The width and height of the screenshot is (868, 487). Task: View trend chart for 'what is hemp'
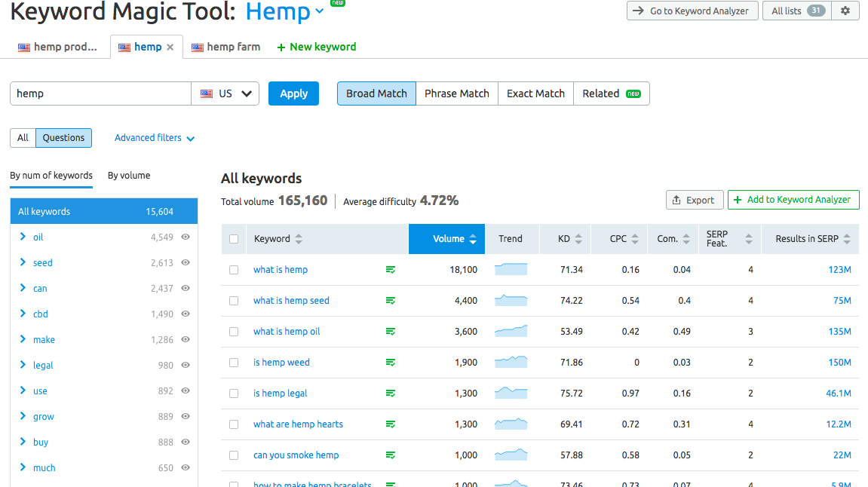pos(511,270)
